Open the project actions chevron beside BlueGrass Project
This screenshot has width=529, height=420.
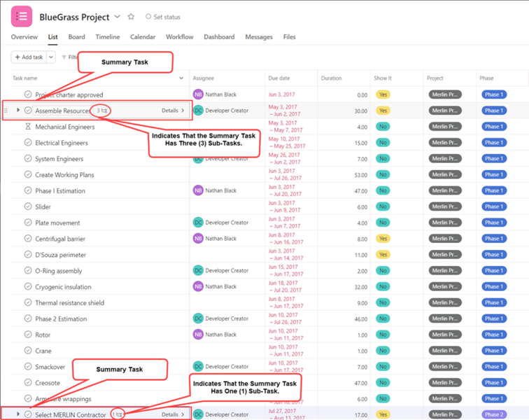118,17
